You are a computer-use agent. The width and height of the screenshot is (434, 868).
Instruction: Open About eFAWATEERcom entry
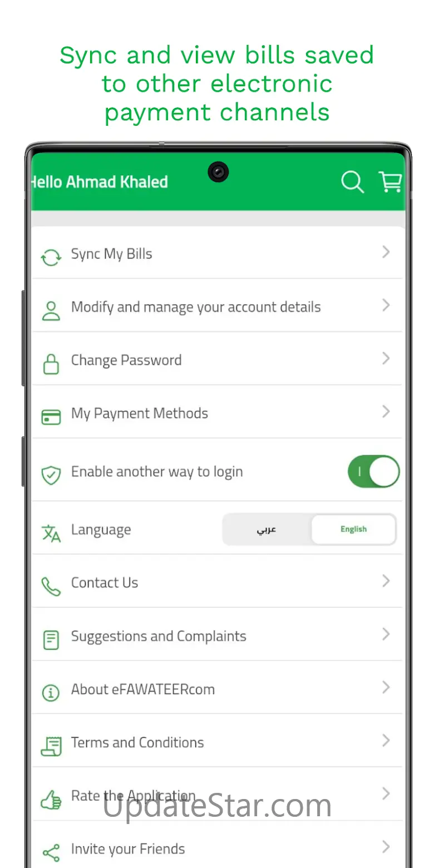click(217, 688)
